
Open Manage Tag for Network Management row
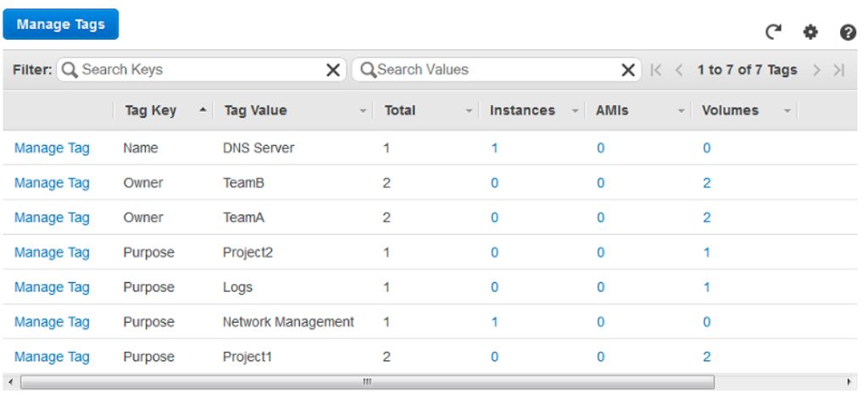[52, 322]
